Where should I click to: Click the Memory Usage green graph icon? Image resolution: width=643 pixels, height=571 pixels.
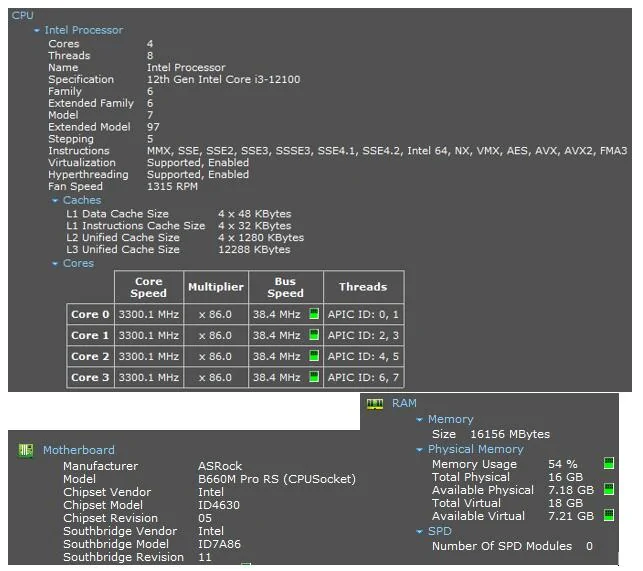coord(609,464)
